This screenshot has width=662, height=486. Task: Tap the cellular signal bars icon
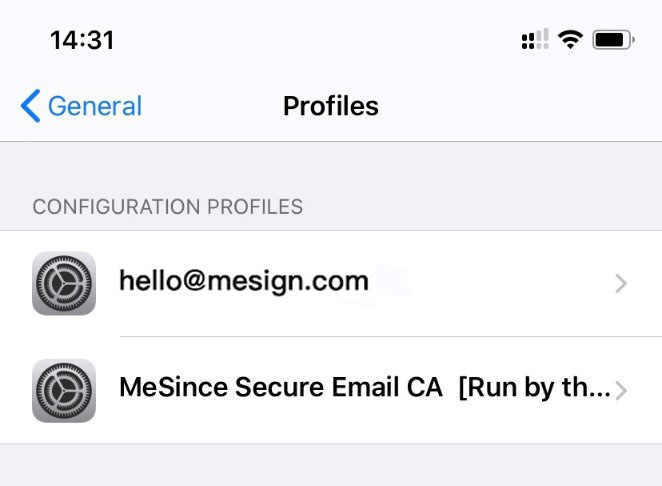coord(535,39)
